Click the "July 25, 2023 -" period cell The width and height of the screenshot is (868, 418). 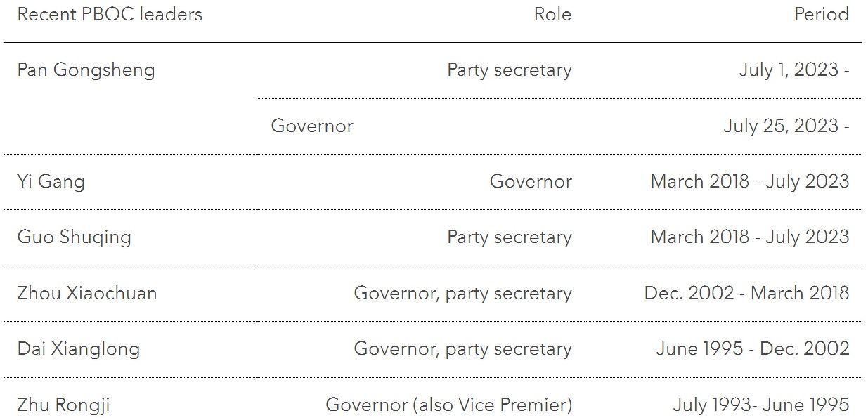pyautogui.click(x=786, y=126)
